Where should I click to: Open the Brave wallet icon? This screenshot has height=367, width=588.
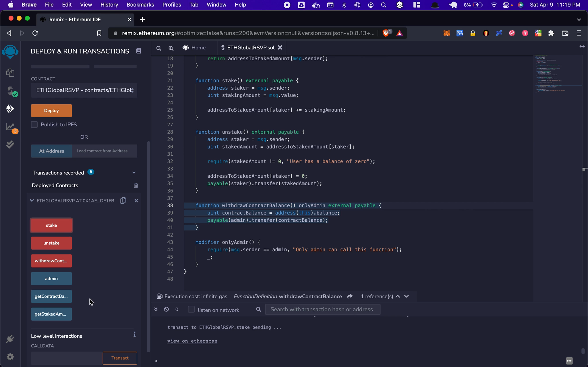point(565,33)
